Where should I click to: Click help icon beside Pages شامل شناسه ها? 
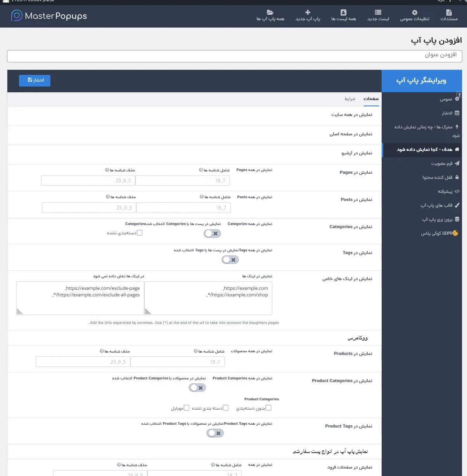coord(201,170)
